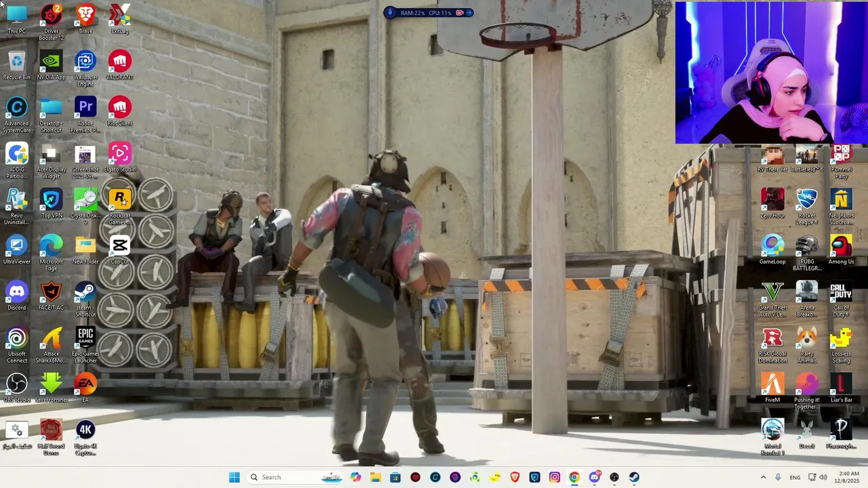This screenshot has height=488, width=868.
Task: Launch Rockstar Games Launcher icon
Action: coord(120,207)
